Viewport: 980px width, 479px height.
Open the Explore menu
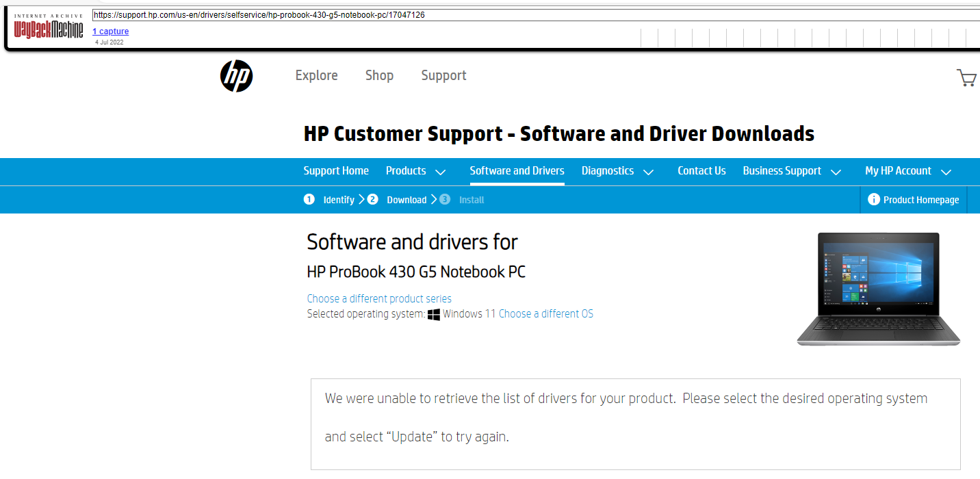316,75
